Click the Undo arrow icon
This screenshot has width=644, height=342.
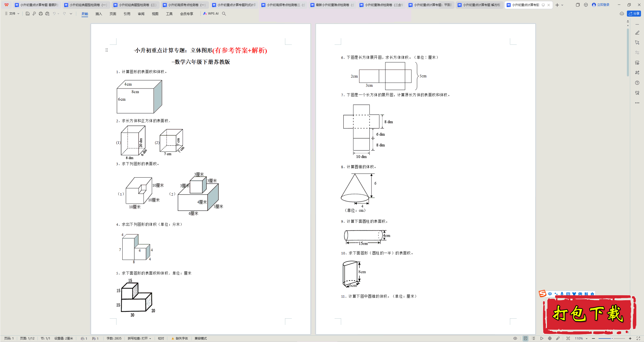54,14
